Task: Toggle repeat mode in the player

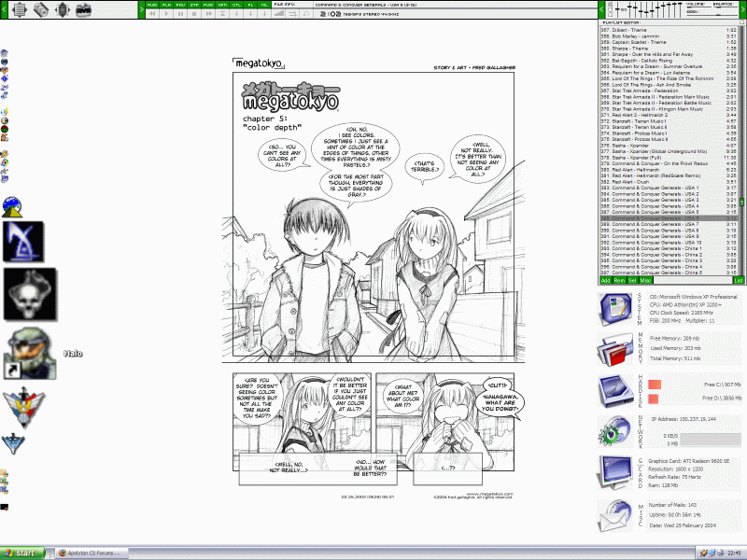Action: (306, 14)
